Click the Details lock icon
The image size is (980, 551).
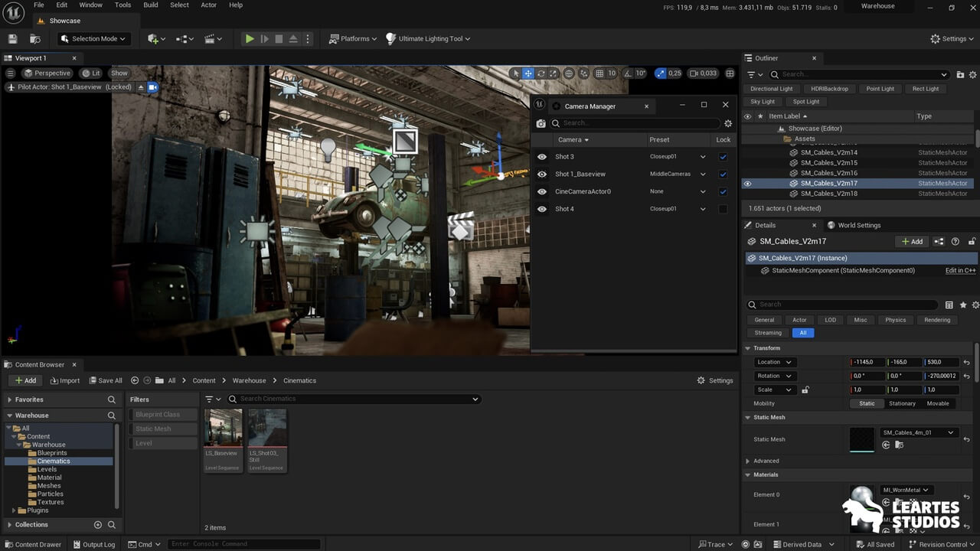(972, 242)
